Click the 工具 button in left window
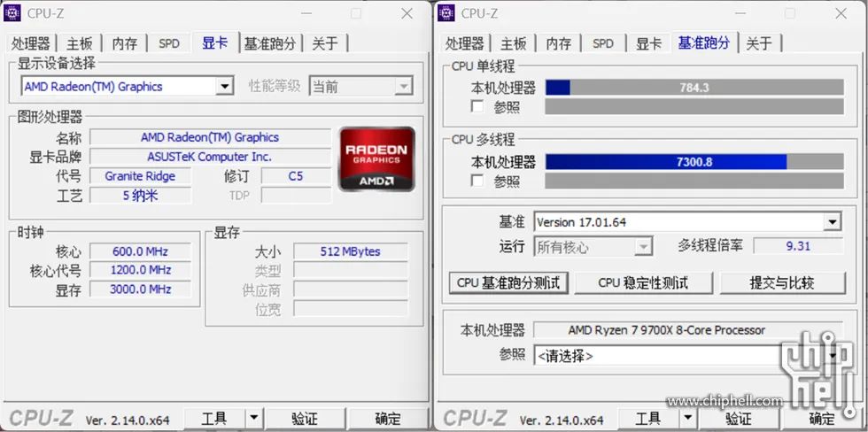The height and width of the screenshot is (432, 868). (213, 418)
